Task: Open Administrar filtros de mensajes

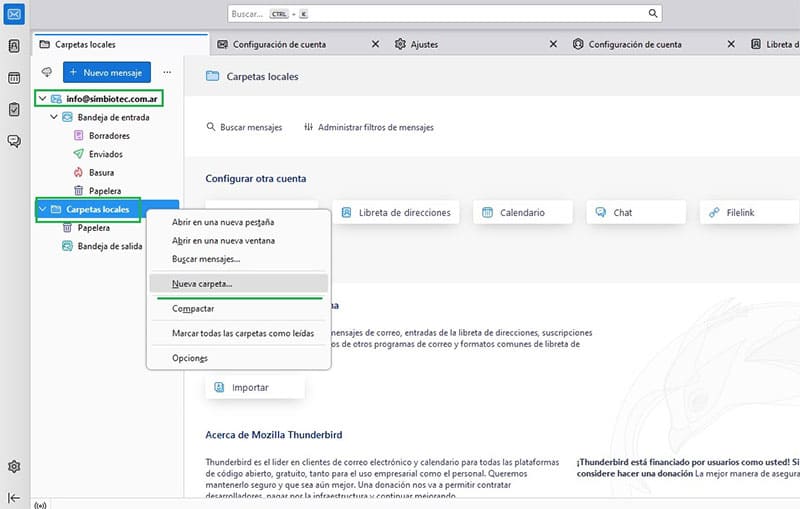Action: click(x=368, y=127)
